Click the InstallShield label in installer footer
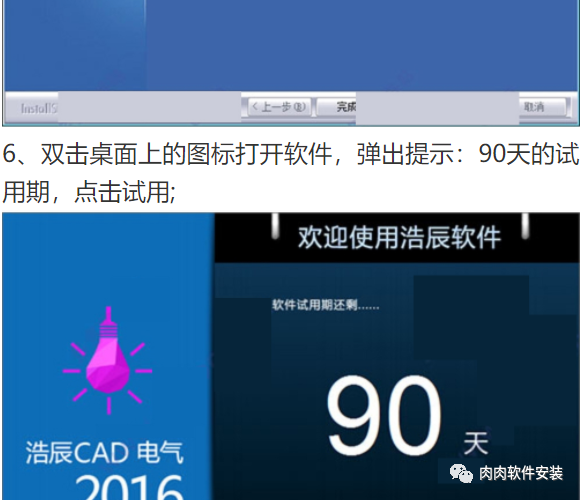The height and width of the screenshot is (500, 582). [x=39, y=108]
